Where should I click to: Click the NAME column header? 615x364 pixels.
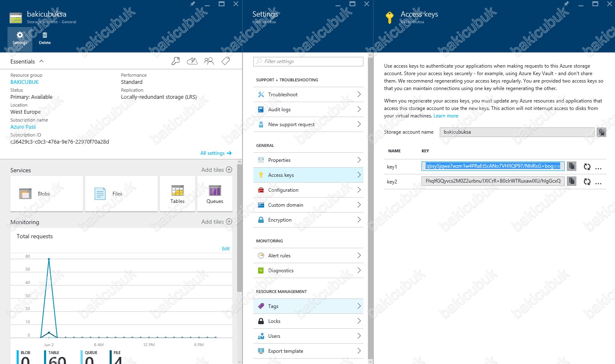pos(394,151)
